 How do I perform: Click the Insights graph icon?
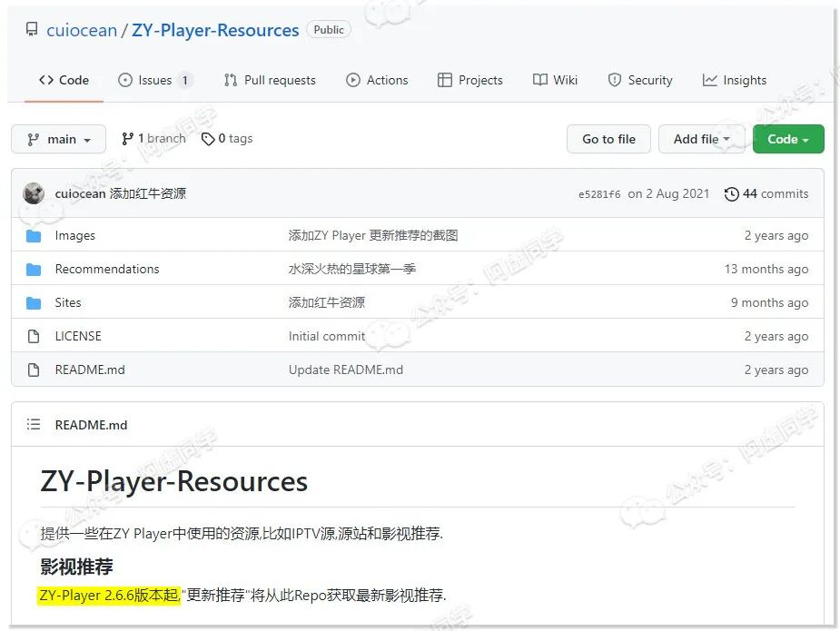pyautogui.click(x=709, y=80)
